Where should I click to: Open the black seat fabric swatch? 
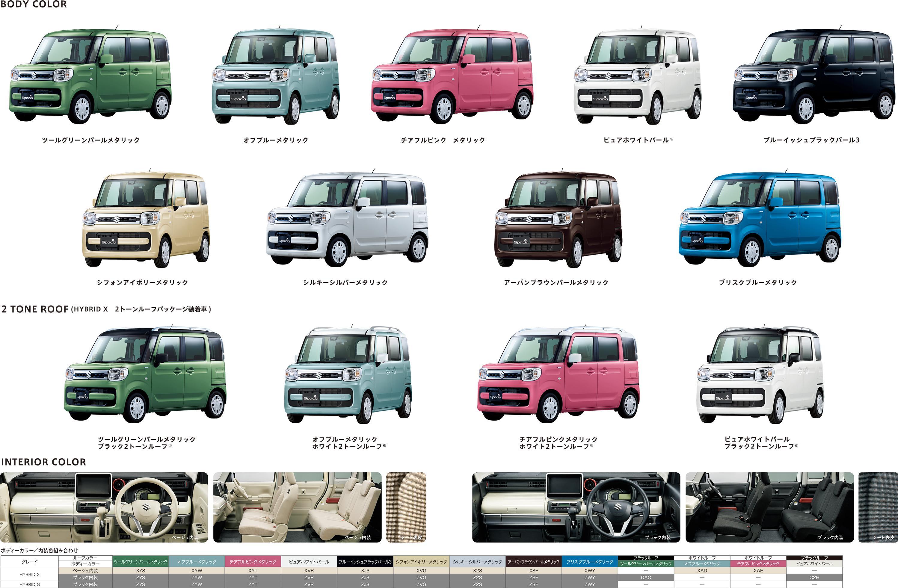pyautogui.click(x=878, y=507)
